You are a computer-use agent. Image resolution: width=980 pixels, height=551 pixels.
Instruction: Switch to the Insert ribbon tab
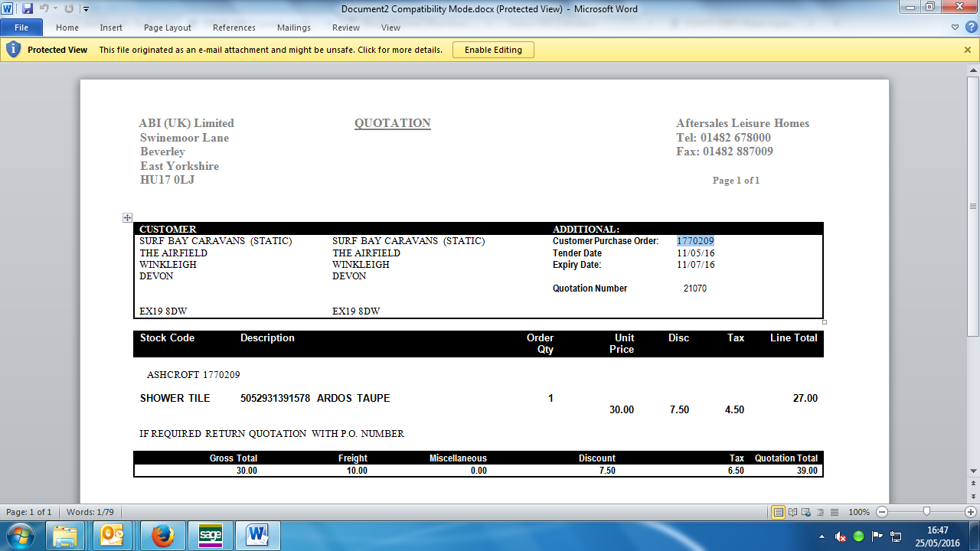(111, 28)
